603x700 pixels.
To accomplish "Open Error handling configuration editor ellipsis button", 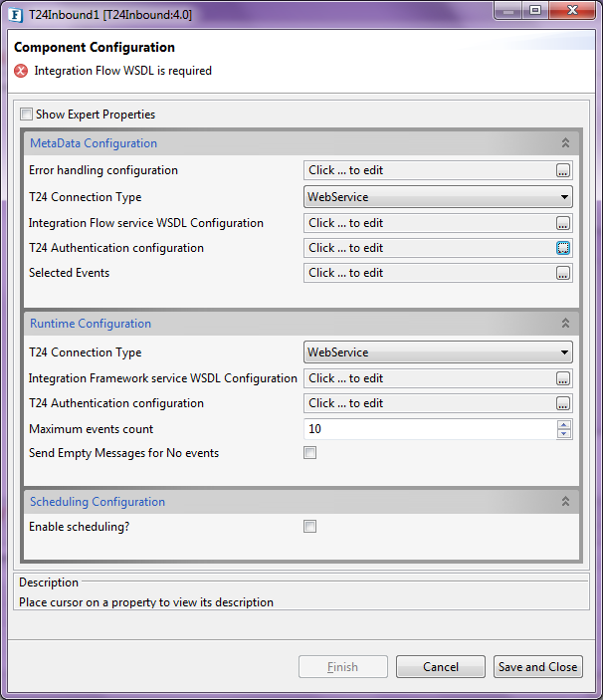I will (x=563, y=170).
